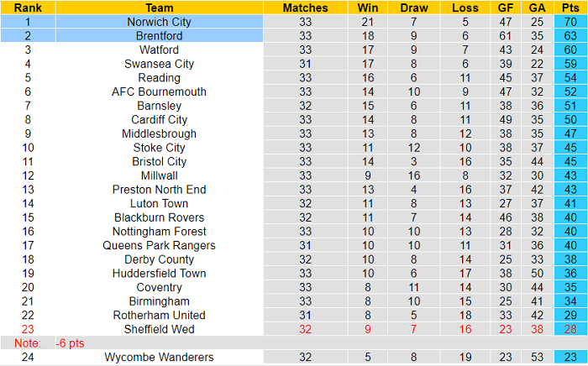Viewport: 588px width, 366px height.
Task: Open AFC Bournemouth team entry
Action: click(x=159, y=91)
